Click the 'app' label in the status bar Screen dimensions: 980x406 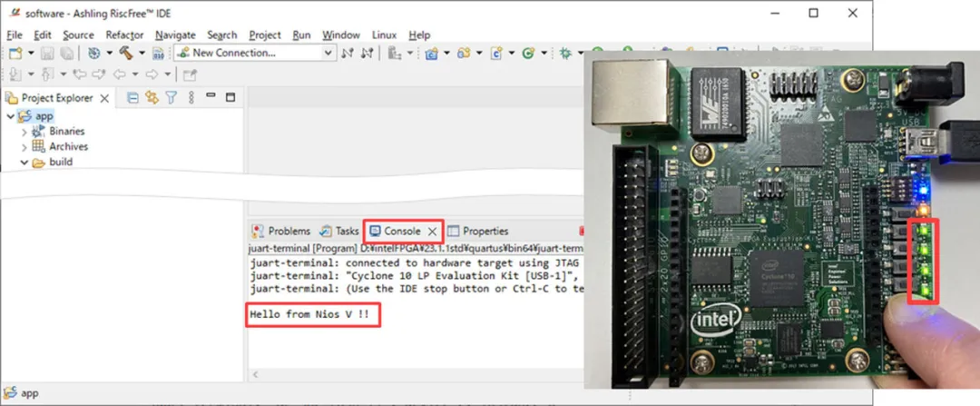pos(29,393)
